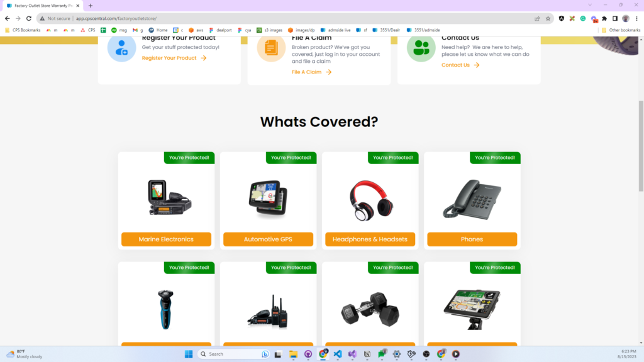Click the dumbbells product image
This screenshot has height=362, width=644.
point(370,310)
